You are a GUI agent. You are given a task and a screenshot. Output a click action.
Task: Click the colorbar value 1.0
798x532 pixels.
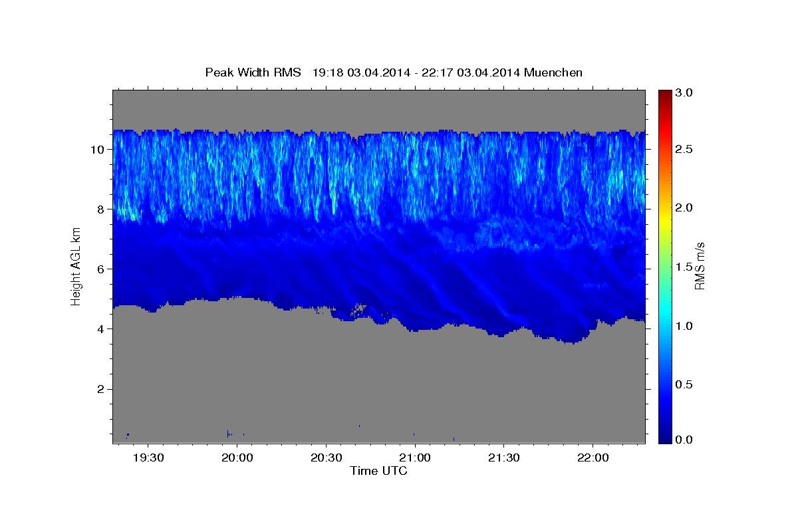(x=684, y=326)
